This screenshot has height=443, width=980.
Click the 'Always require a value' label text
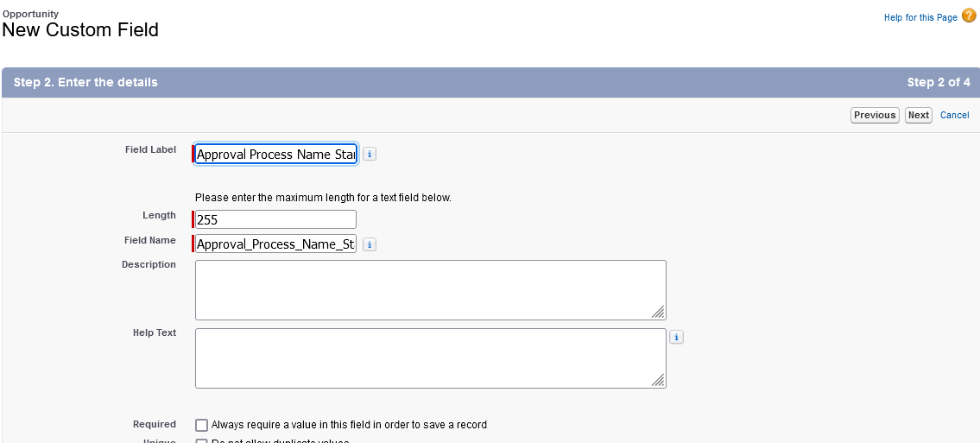(349, 425)
